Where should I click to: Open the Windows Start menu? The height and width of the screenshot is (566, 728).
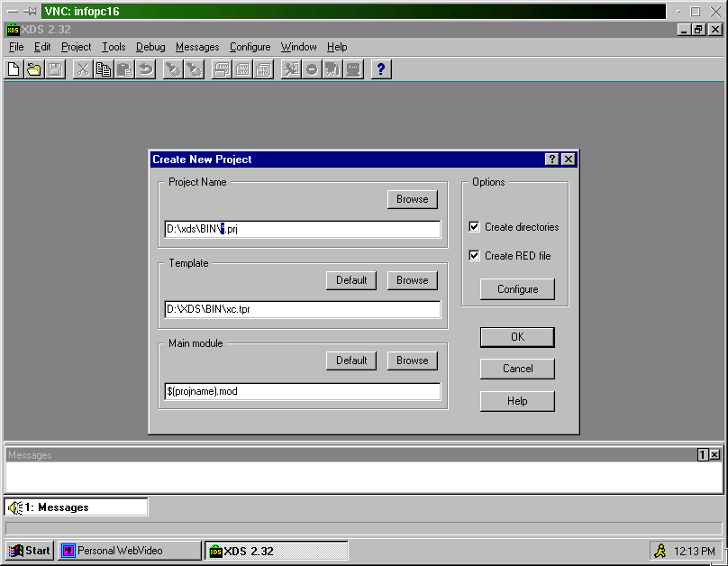pos(30,551)
